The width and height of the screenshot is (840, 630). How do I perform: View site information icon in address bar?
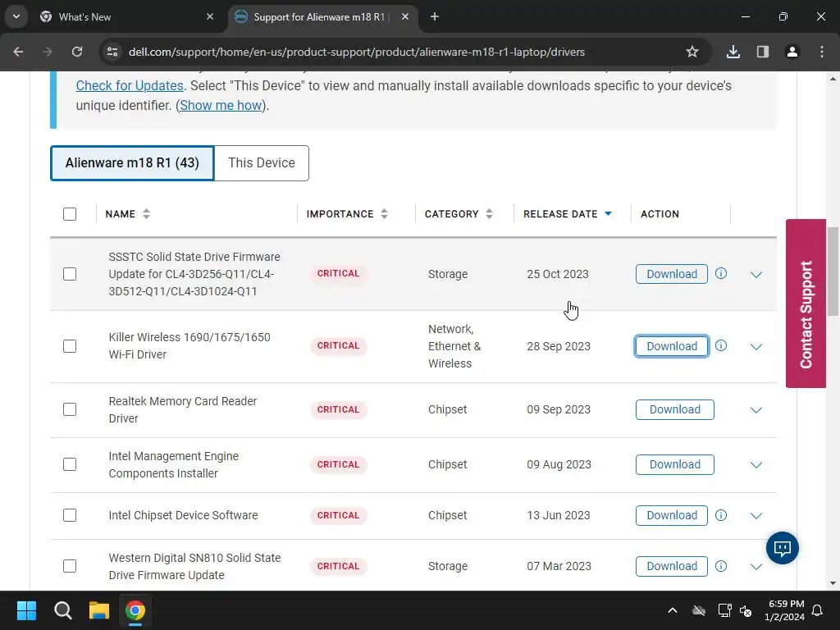click(112, 52)
